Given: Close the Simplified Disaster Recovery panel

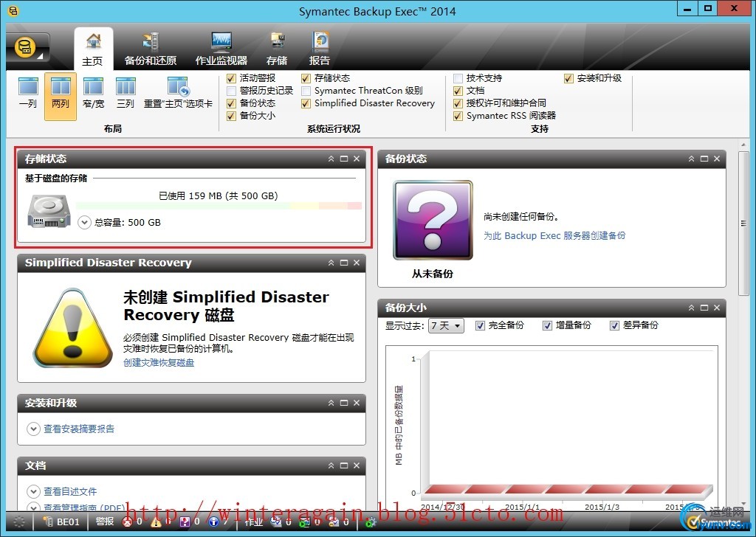Looking at the screenshot, I should pos(357,263).
